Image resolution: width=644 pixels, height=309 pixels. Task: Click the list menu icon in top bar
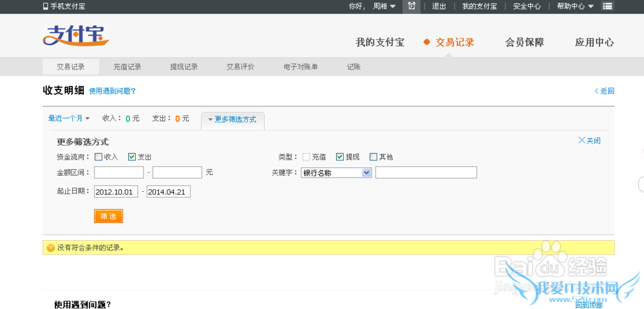[607, 6]
